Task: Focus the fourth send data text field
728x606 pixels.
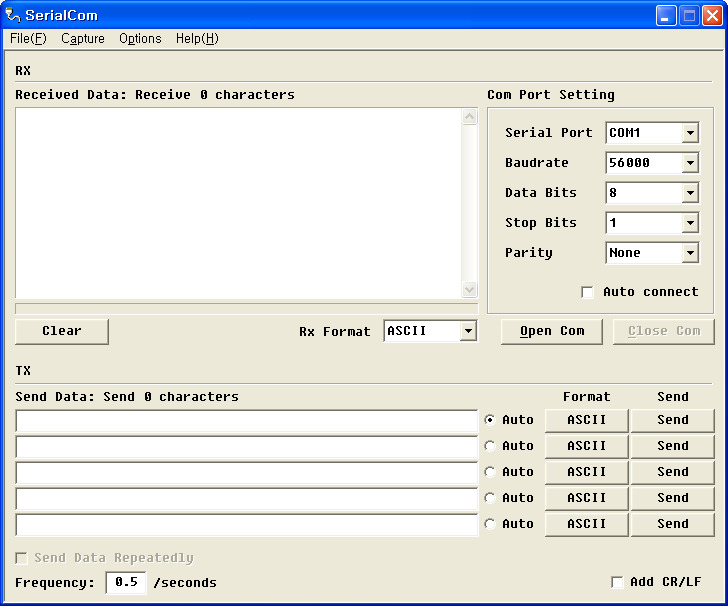Action: click(x=247, y=499)
